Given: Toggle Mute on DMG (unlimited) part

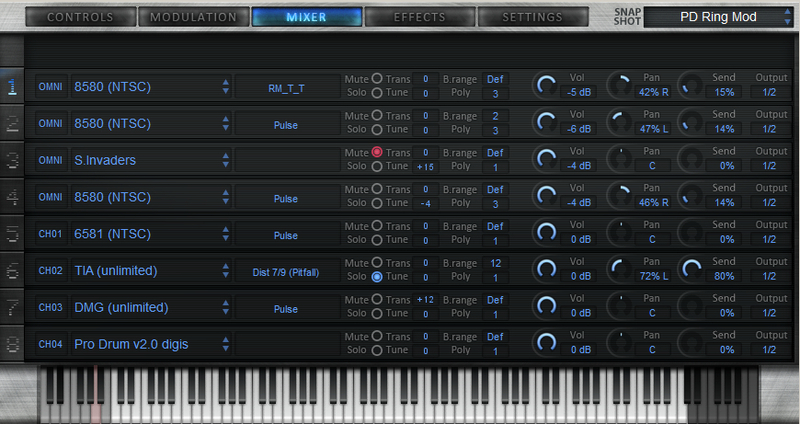Looking at the screenshot, I should click(x=377, y=299).
